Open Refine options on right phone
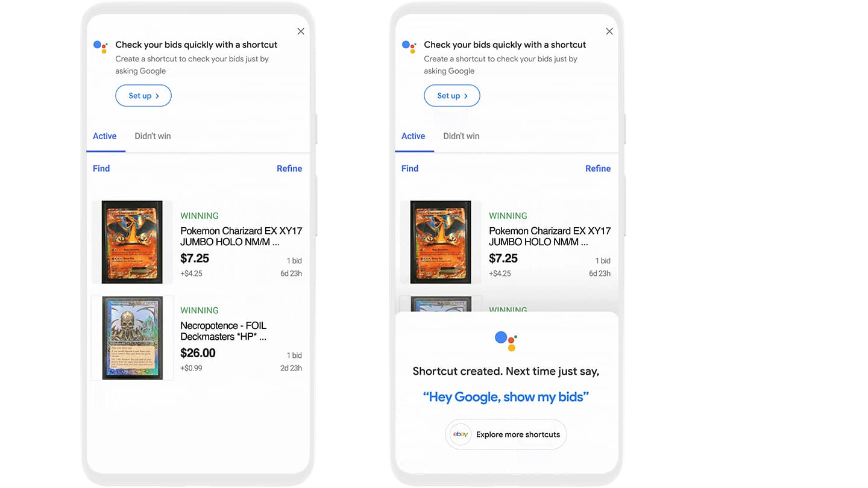 pyautogui.click(x=598, y=169)
